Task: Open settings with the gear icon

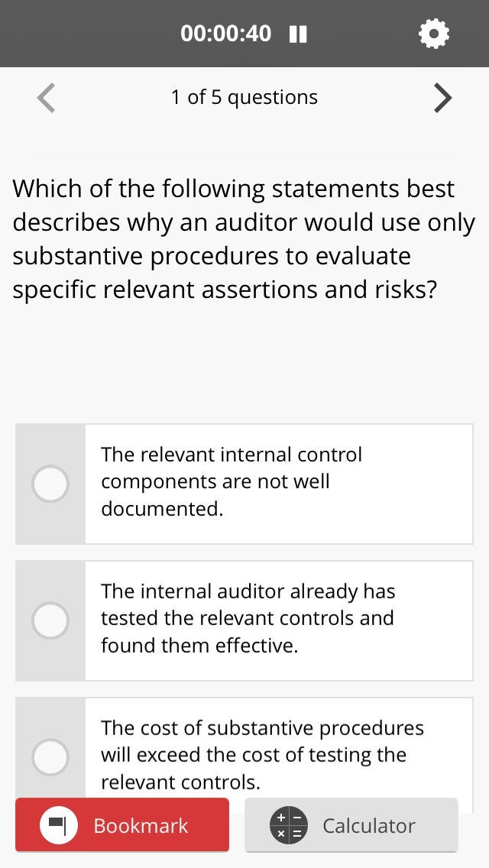Action: [434, 34]
